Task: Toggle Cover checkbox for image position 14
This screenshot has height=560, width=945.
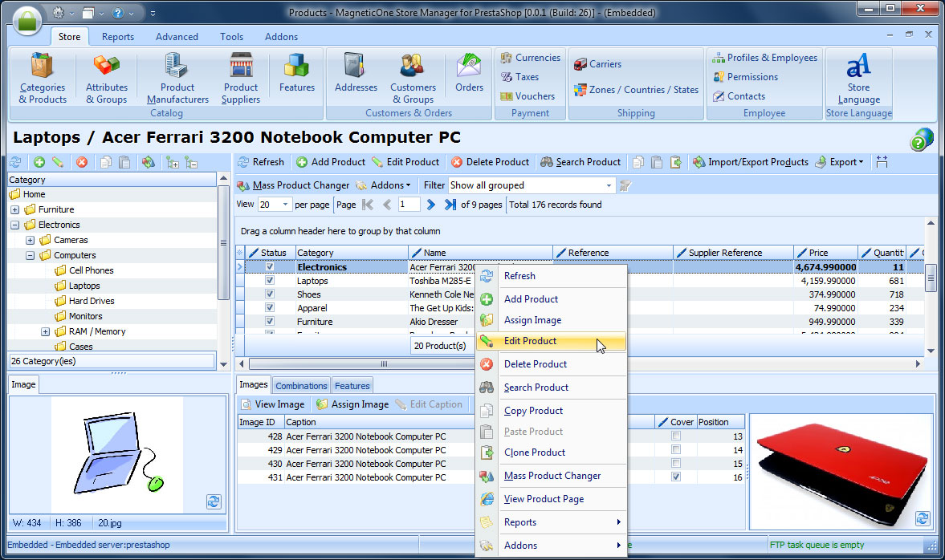Action: click(x=675, y=450)
